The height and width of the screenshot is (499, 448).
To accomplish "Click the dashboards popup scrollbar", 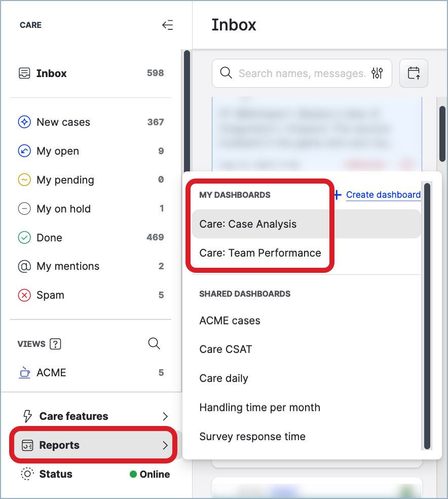I will (427, 314).
